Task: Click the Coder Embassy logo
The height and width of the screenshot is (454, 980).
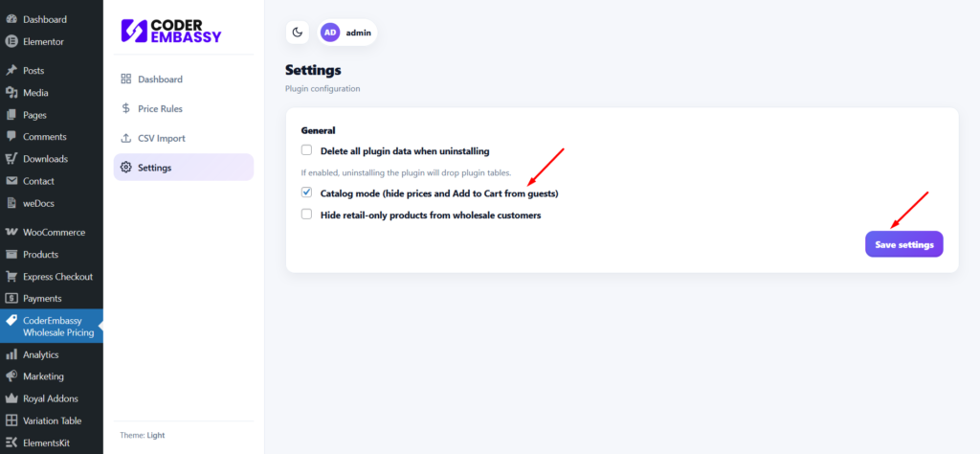Action: tap(171, 31)
